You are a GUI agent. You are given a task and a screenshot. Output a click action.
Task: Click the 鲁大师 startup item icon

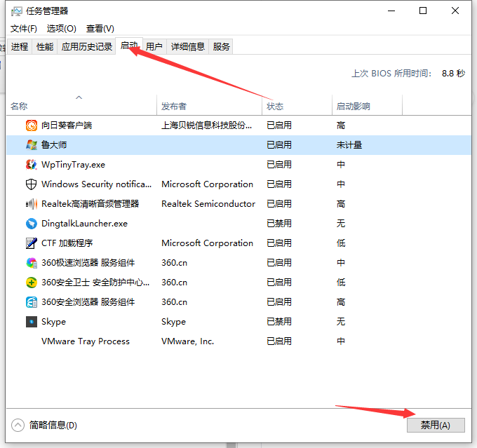[x=32, y=145]
